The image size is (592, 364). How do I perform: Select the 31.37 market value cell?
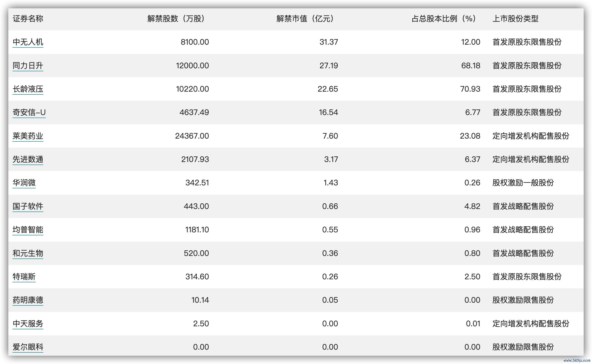(x=329, y=42)
